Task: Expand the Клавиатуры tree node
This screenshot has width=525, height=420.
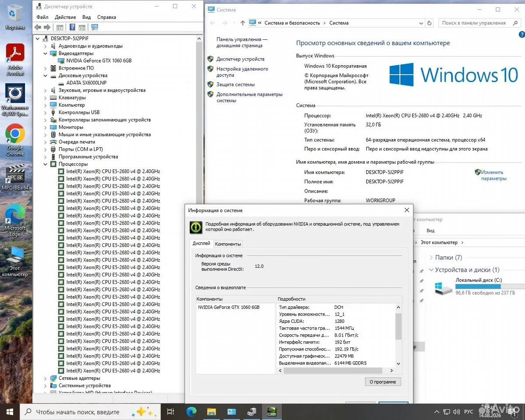Action: pyautogui.click(x=45, y=98)
